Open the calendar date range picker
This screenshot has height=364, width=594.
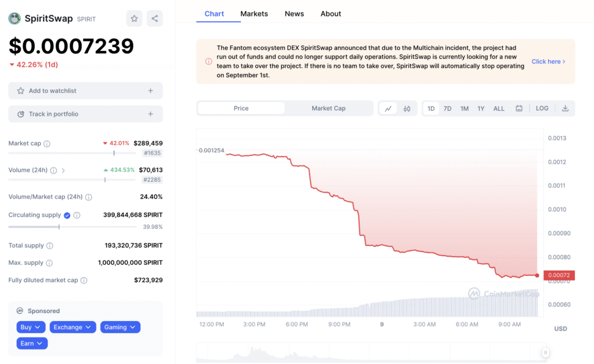click(x=519, y=108)
